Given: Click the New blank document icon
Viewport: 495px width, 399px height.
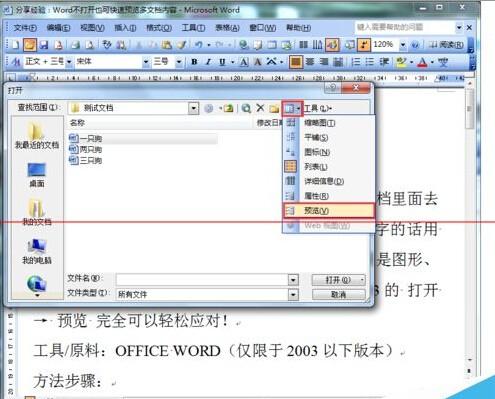Looking at the screenshot, I should [x=15, y=45].
